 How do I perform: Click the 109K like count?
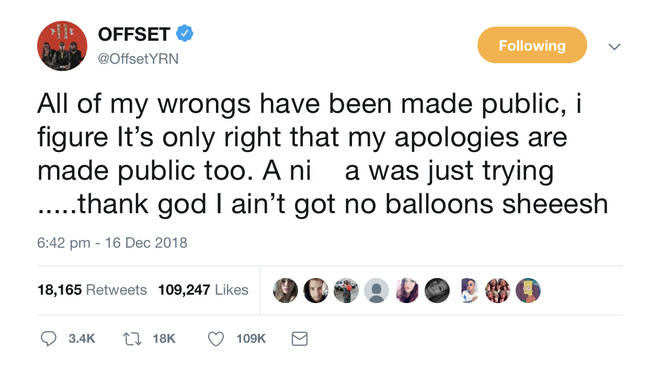click(x=251, y=339)
